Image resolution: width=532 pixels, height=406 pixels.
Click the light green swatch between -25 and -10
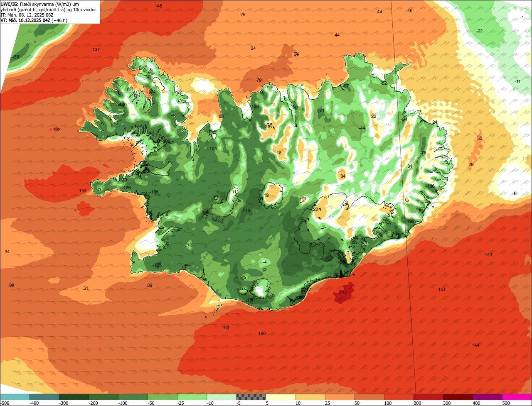click(x=192, y=397)
